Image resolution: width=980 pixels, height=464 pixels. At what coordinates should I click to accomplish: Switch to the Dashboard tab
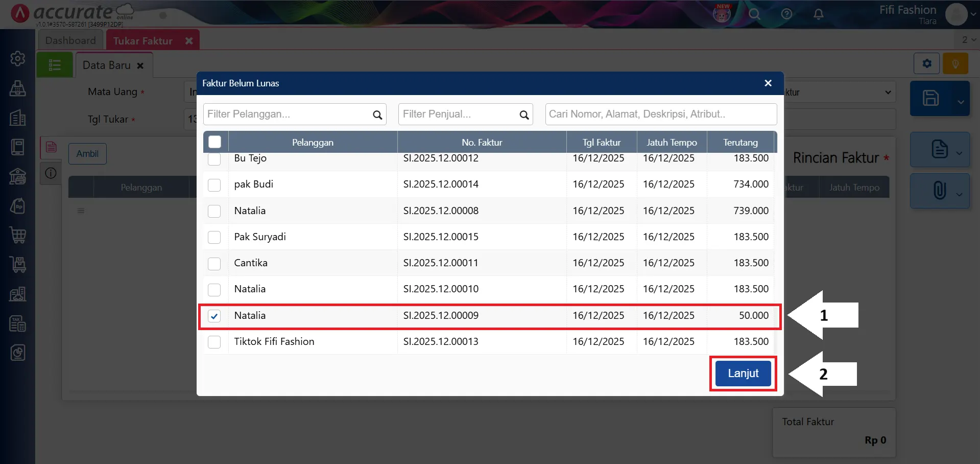(x=70, y=40)
